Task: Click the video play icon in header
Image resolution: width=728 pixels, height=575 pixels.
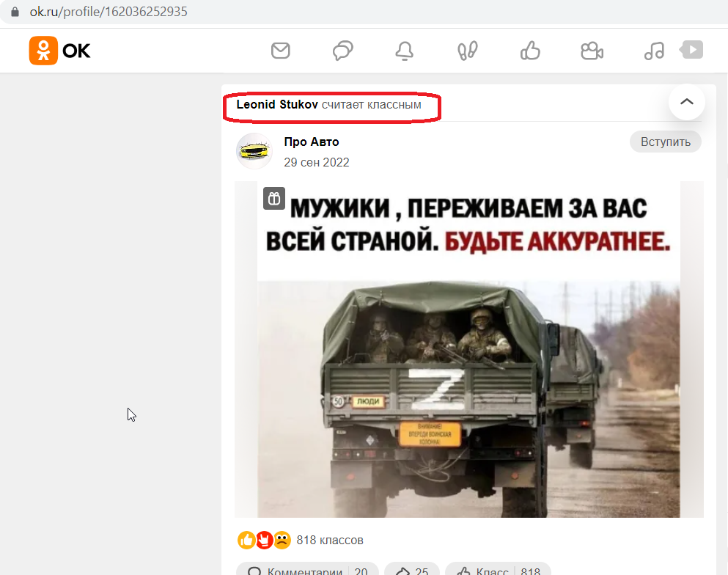Action: pyautogui.click(x=691, y=50)
